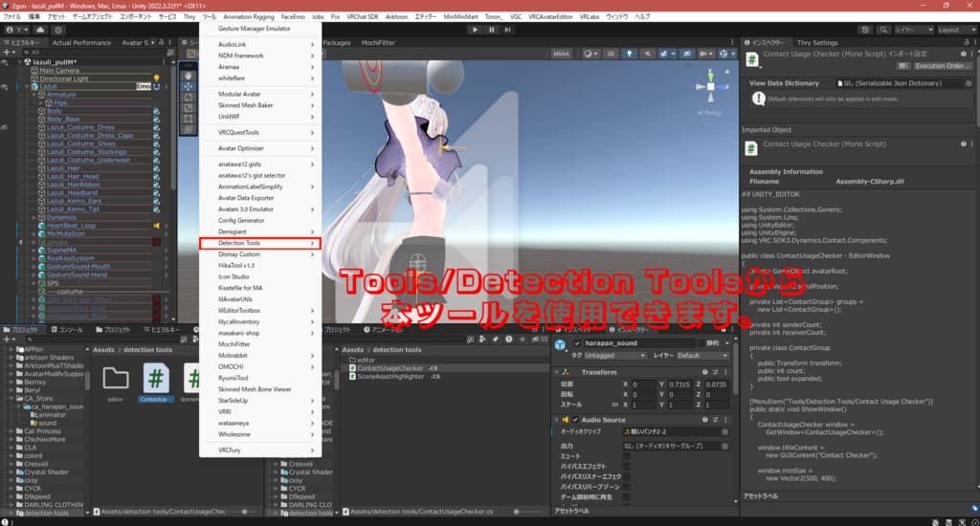The image size is (980, 526).
Task: Switch to Actual Performance tab
Action: pyautogui.click(x=81, y=42)
